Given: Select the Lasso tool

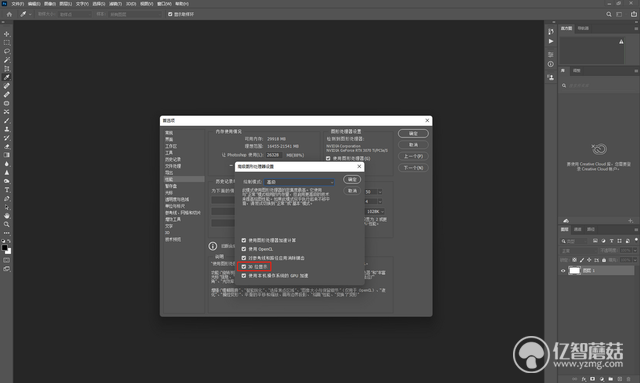Looking at the screenshot, I should [7, 51].
